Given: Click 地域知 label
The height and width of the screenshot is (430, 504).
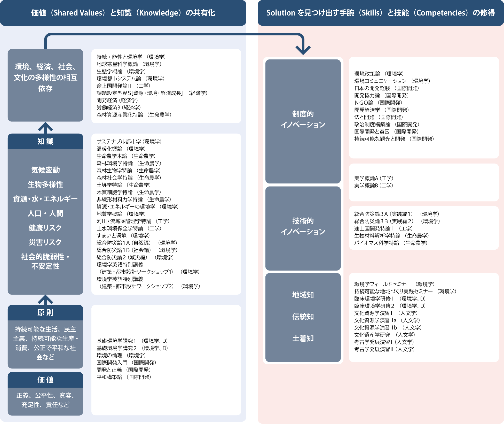Looking at the screenshot, I should pos(303,295).
